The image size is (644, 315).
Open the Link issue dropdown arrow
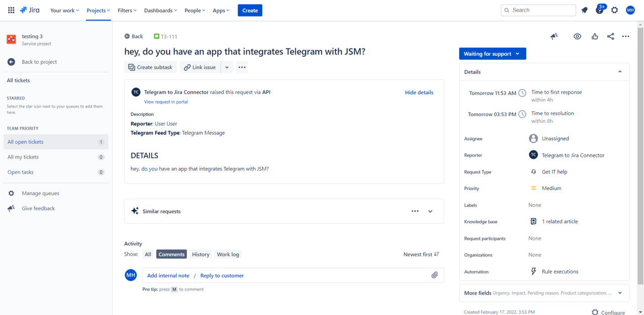[x=227, y=67]
